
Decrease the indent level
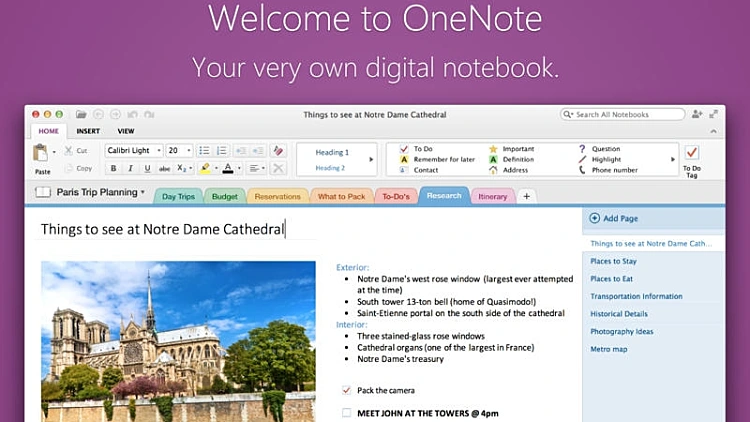[241, 151]
